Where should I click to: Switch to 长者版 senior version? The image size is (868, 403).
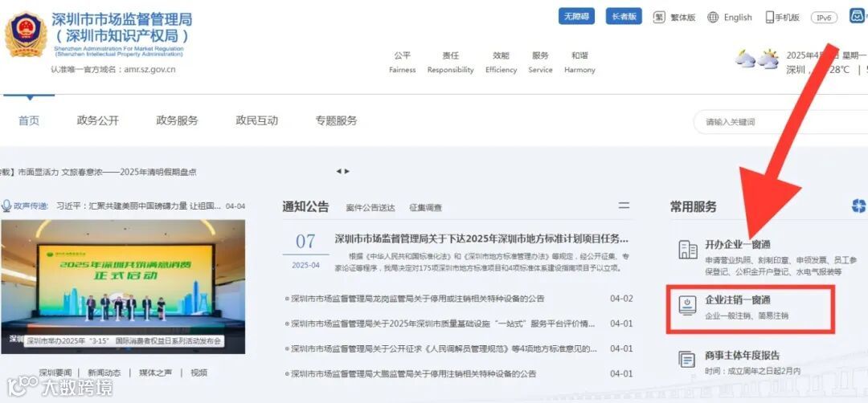(624, 17)
